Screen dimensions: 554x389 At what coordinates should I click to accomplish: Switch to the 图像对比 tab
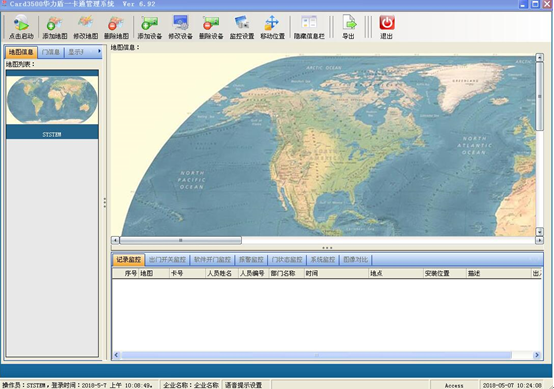355,260
